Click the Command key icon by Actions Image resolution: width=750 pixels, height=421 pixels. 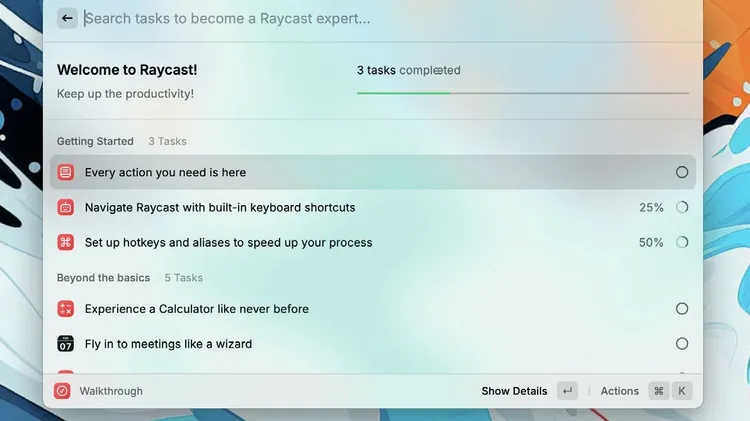click(659, 391)
